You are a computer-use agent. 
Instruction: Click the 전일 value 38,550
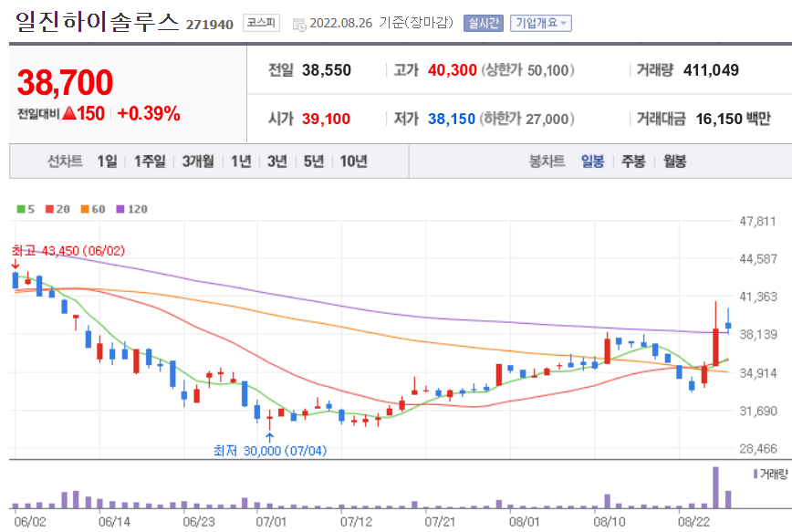(x=327, y=70)
